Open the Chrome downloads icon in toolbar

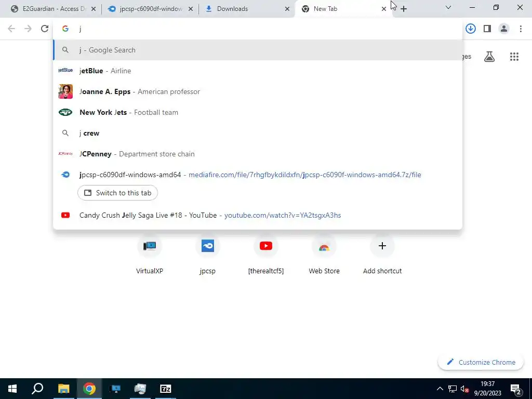coord(470,29)
